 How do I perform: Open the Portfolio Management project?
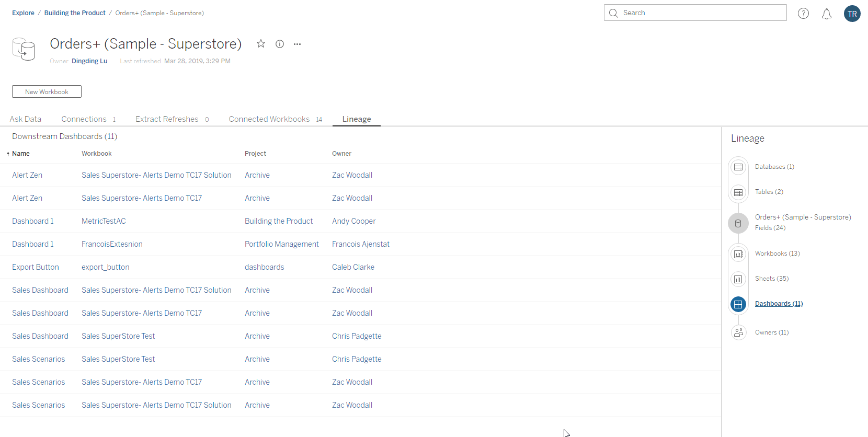click(282, 244)
